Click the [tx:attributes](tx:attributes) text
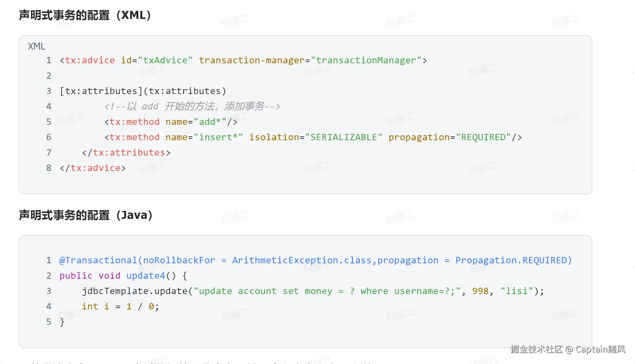This screenshot has height=364, width=635. (143, 91)
